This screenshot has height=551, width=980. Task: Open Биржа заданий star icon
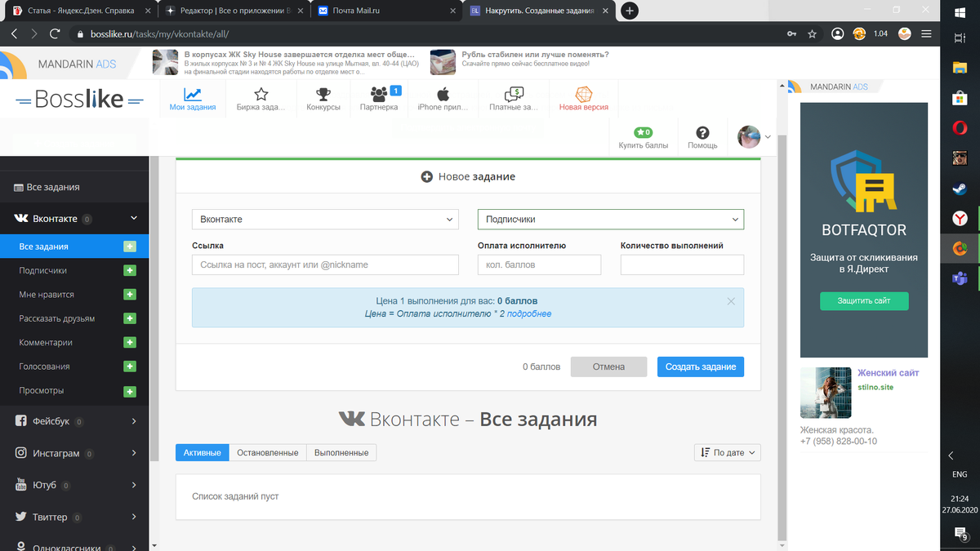click(x=261, y=94)
